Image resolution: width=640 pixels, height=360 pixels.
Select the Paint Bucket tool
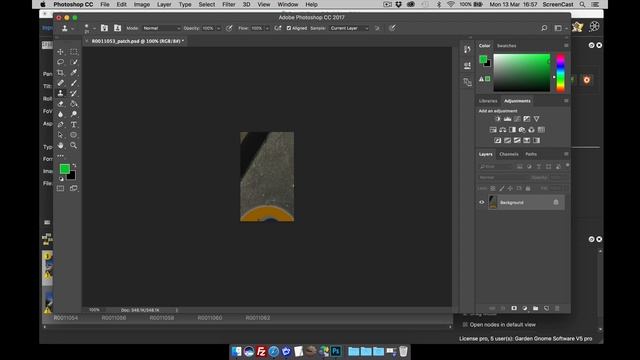coord(73,104)
